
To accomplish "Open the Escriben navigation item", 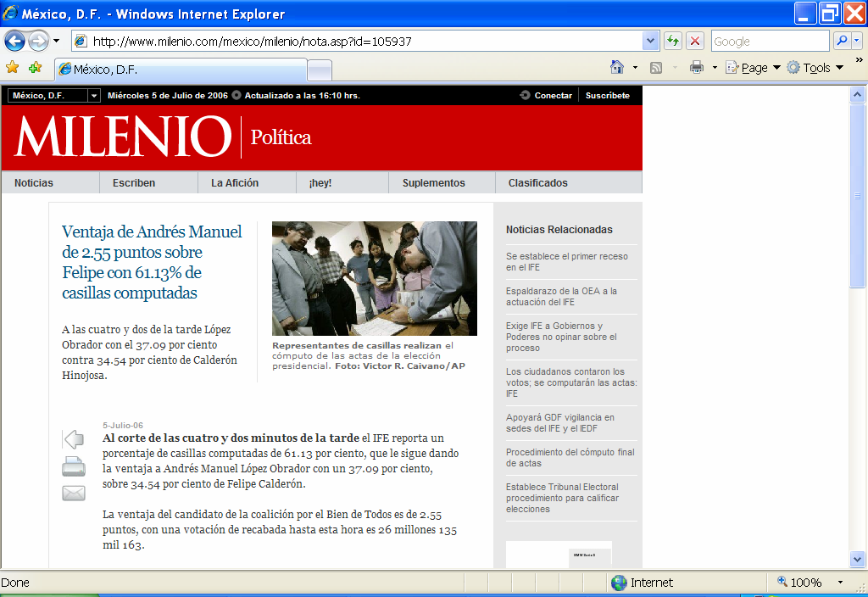I will click(134, 183).
